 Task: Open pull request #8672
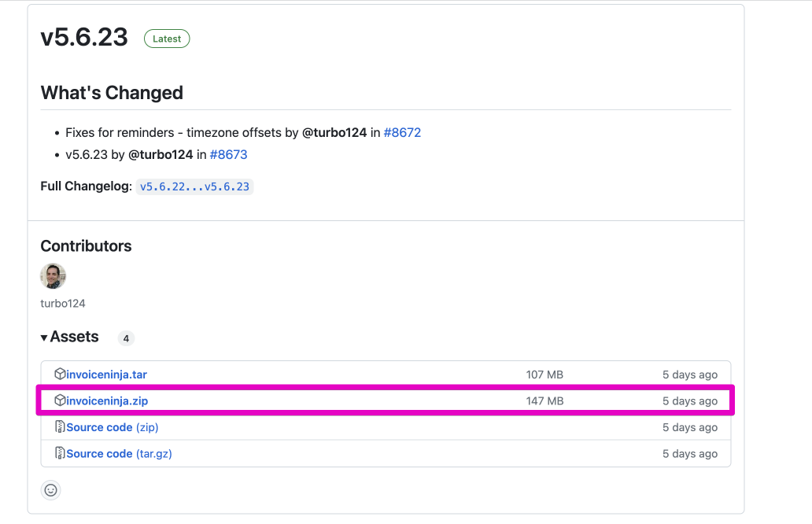[402, 132]
